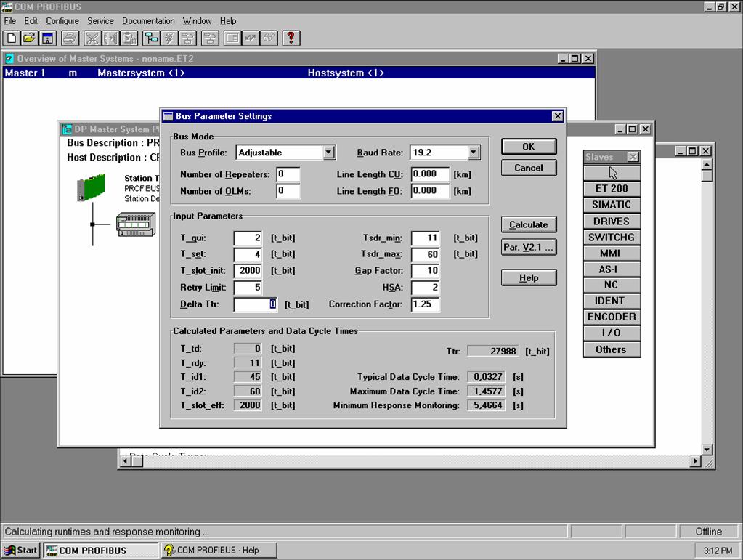The height and width of the screenshot is (560, 743).
Task: Open the Baud Rate dropdown list
Action: (x=474, y=153)
